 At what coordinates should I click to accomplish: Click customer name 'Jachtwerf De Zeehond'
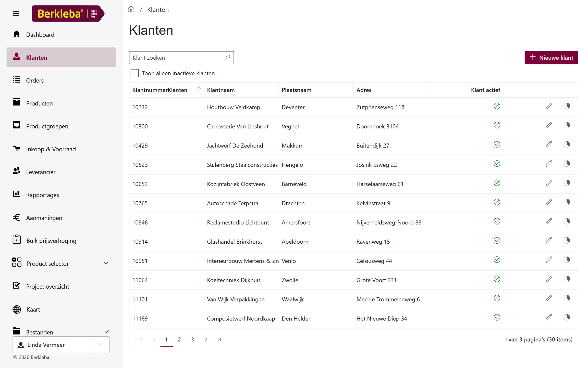coord(235,145)
